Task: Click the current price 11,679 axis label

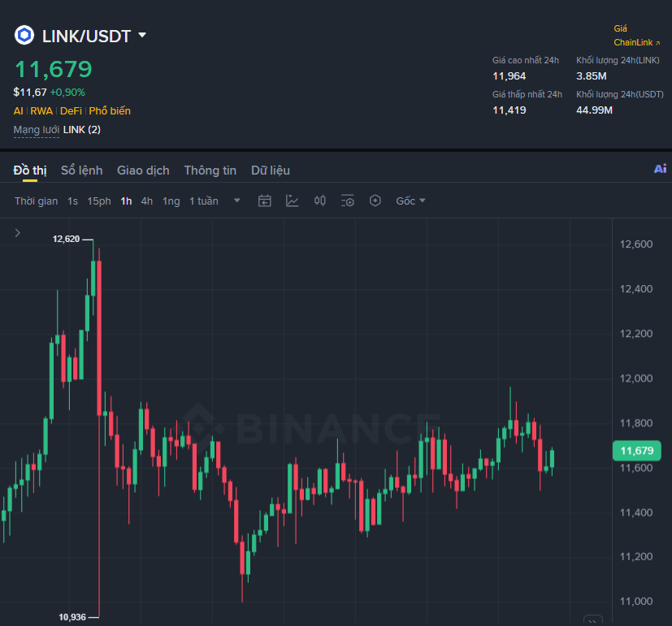Action: (x=636, y=451)
